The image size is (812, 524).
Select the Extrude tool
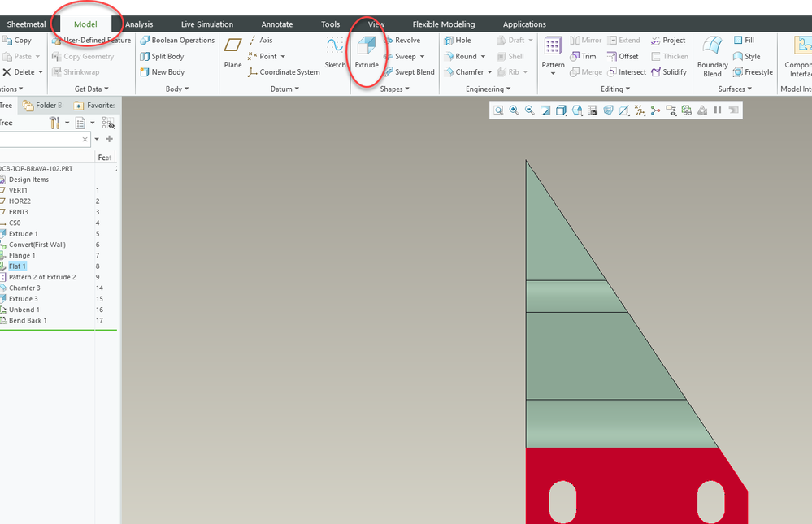(367, 53)
